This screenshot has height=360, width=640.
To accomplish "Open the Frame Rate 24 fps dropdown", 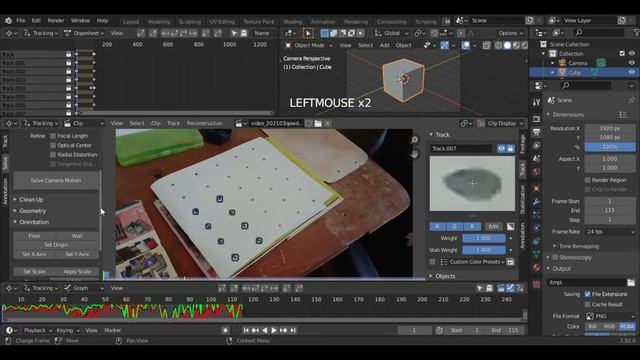I will tap(610, 232).
